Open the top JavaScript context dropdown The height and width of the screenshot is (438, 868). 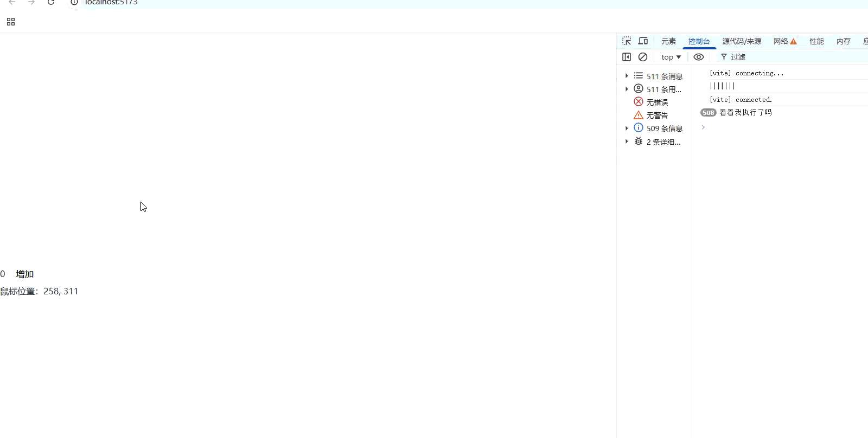point(671,57)
